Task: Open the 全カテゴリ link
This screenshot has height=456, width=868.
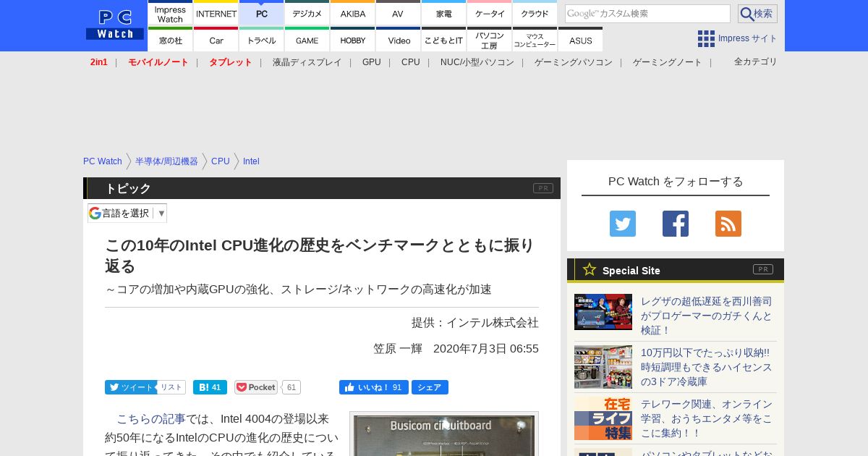Action: pyautogui.click(x=755, y=62)
